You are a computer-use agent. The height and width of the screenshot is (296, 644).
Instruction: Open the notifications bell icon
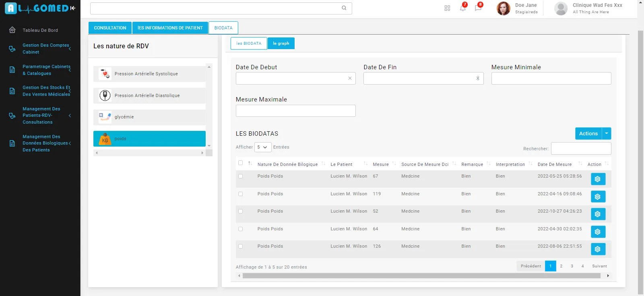[x=462, y=8]
